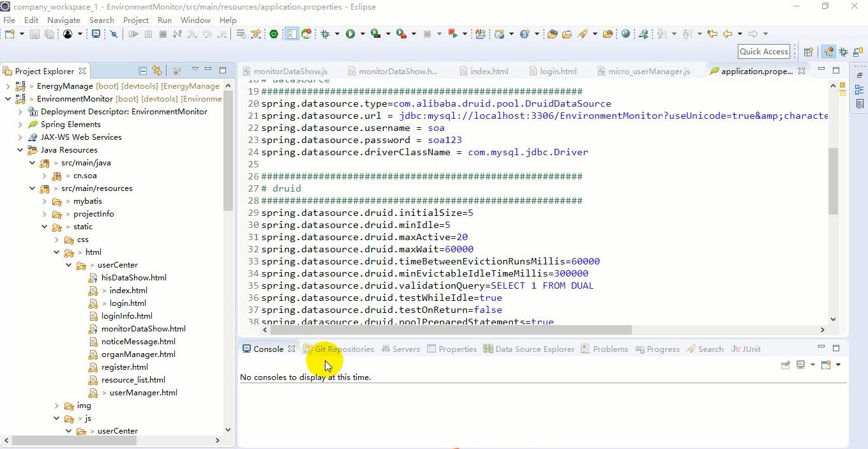The image size is (868, 449).
Task: Close the application.properties editor tab
Action: point(802,71)
